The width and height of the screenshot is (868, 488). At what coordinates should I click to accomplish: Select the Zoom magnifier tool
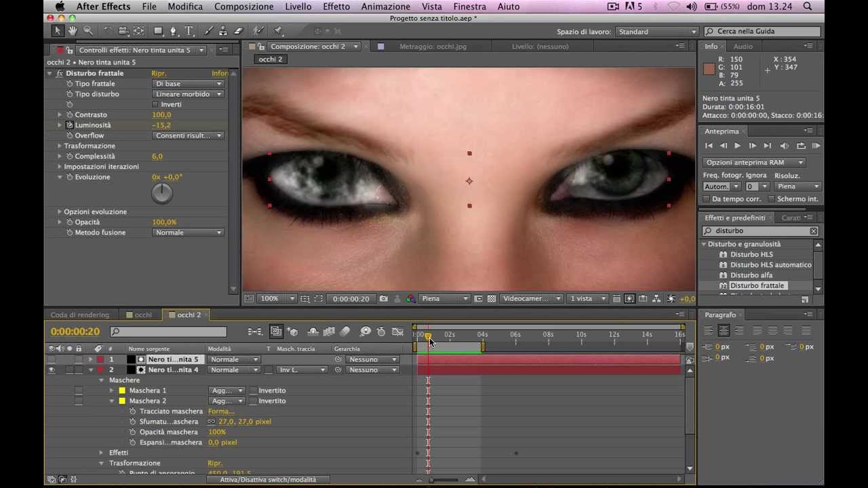point(88,31)
